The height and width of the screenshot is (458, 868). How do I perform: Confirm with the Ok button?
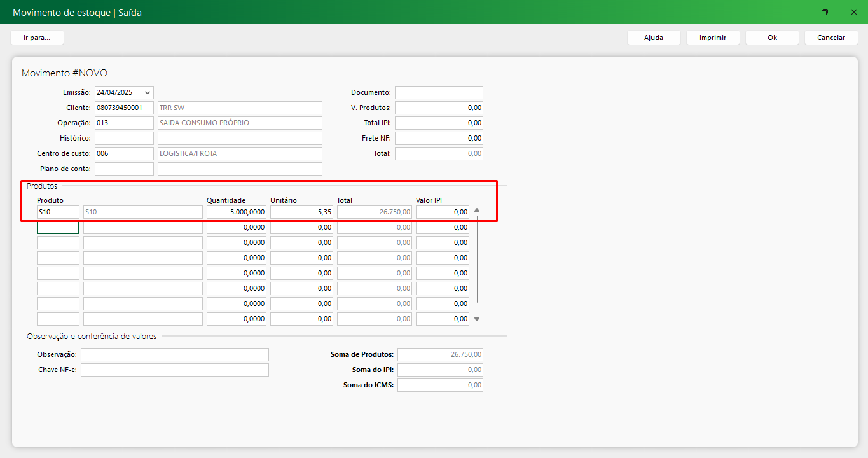coord(772,38)
